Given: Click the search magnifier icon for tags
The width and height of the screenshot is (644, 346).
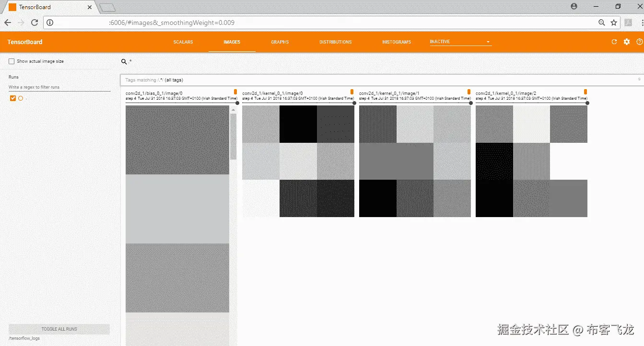Looking at the screenshot, I should 124,61.
